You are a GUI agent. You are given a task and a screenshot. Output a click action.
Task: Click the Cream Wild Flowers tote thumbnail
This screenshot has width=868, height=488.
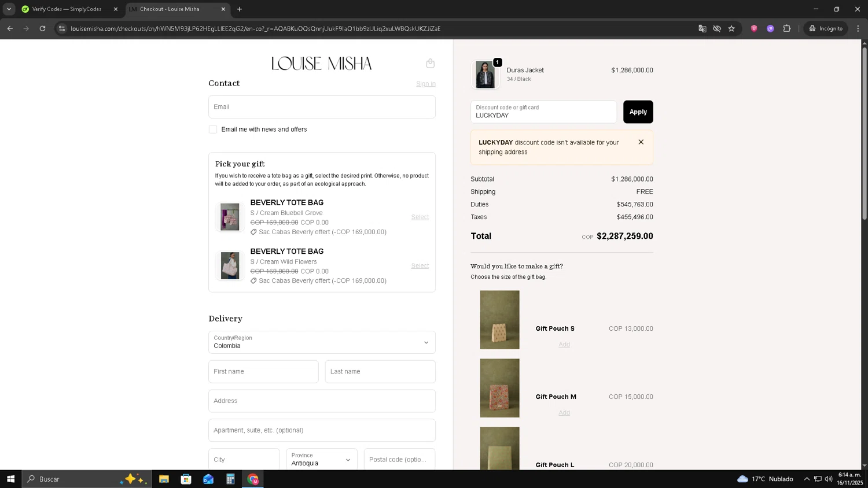coord(230,265)
